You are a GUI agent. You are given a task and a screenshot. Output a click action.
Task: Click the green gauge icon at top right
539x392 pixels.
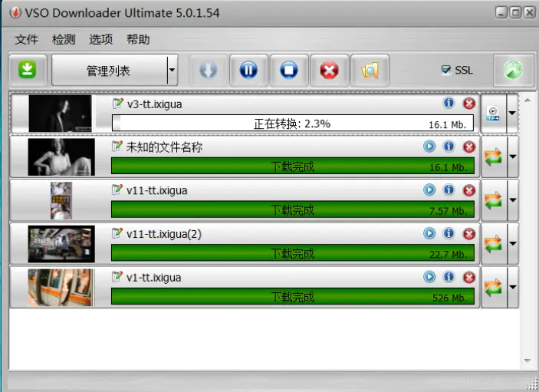click(x=513, y=70)
